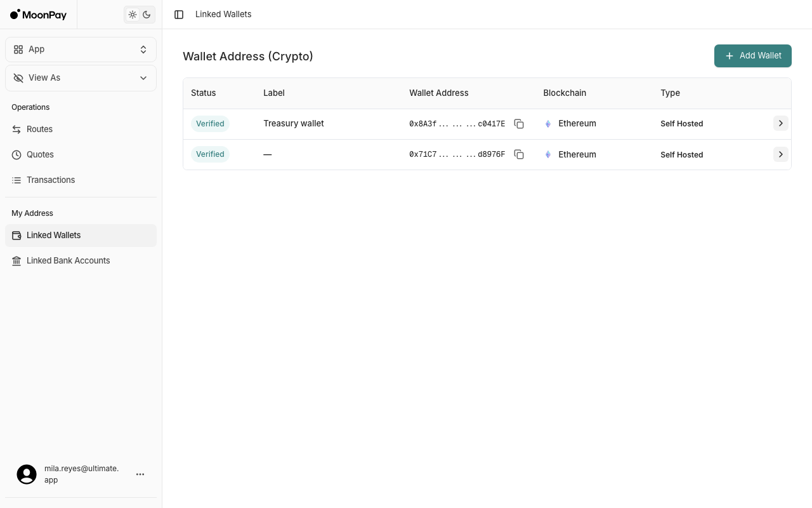Copy the 0x71C7 wallet address
The image size is (812, 508).
pos(519,154)
